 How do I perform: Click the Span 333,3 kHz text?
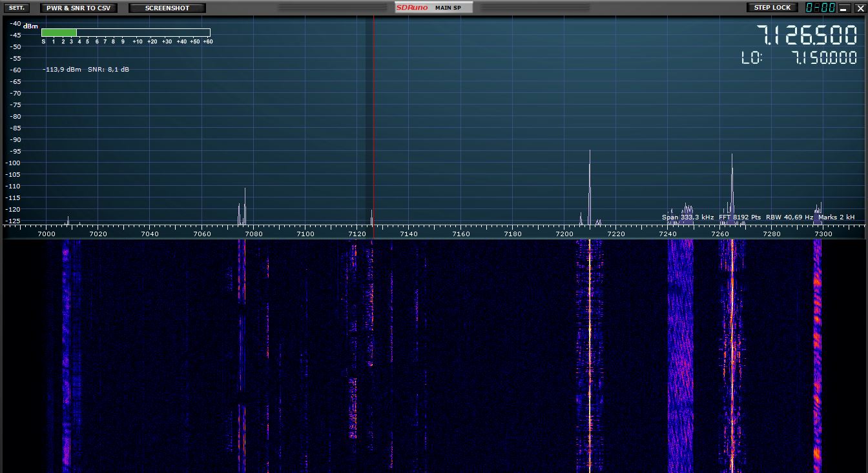(688, 217)
